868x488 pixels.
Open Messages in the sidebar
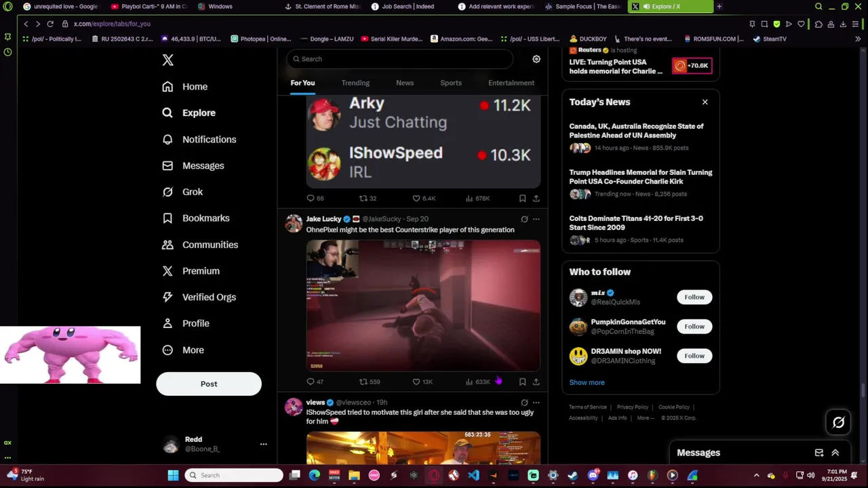[193, 166]
